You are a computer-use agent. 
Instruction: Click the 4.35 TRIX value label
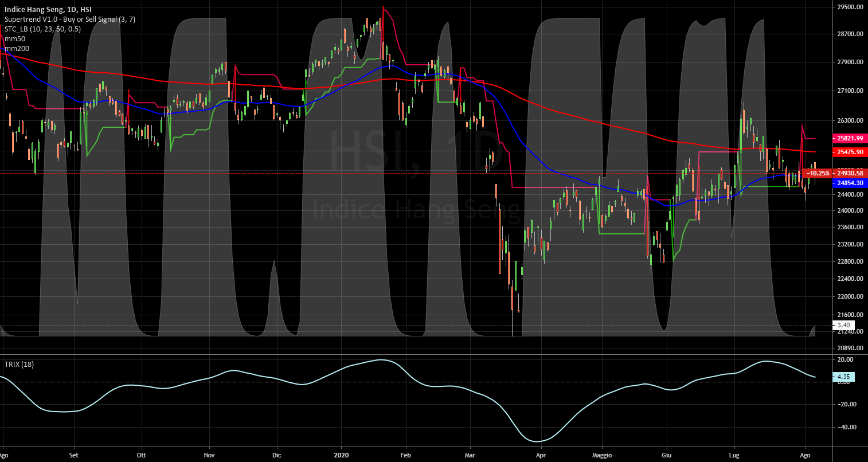843,377
